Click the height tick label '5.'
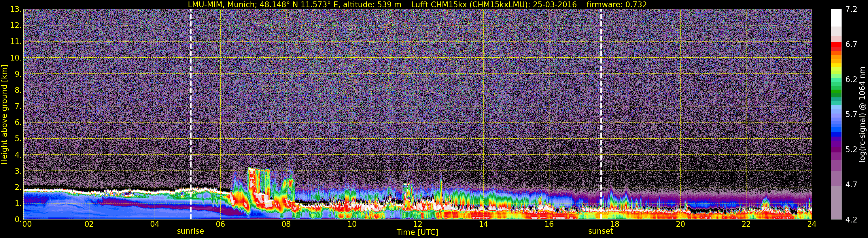Screen dimensions: 868x238 pyautogui.click(x=18, y=139)
